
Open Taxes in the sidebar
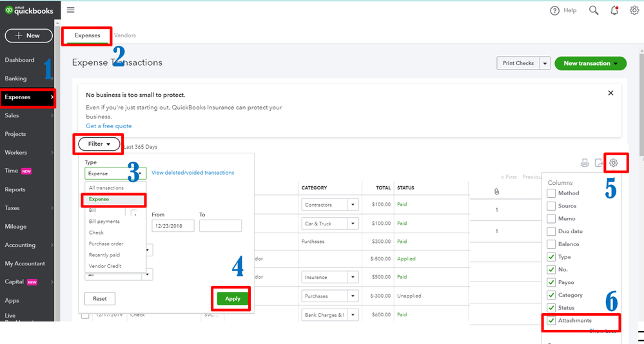coord(12,208)
